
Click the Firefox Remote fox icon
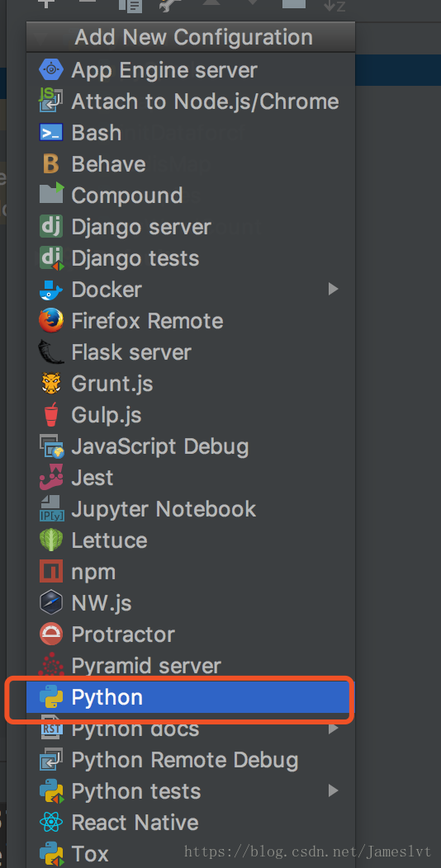(x=51, y=320)
